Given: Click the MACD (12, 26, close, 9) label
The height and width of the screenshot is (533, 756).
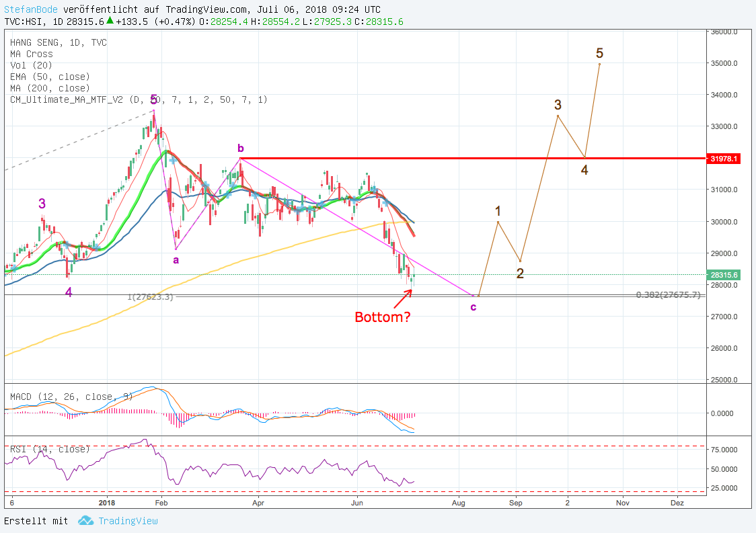Looking at the screenshot, I should (71, 397).
